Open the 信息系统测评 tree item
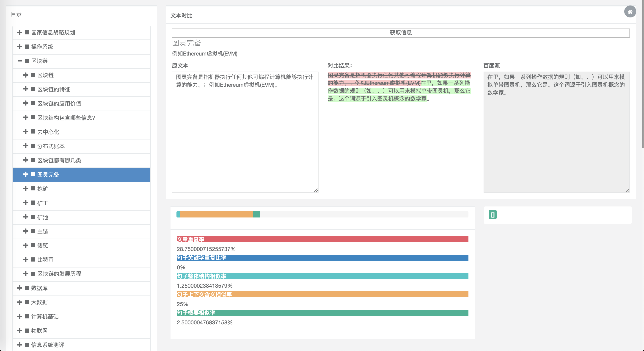 click(x=82, y=345)
